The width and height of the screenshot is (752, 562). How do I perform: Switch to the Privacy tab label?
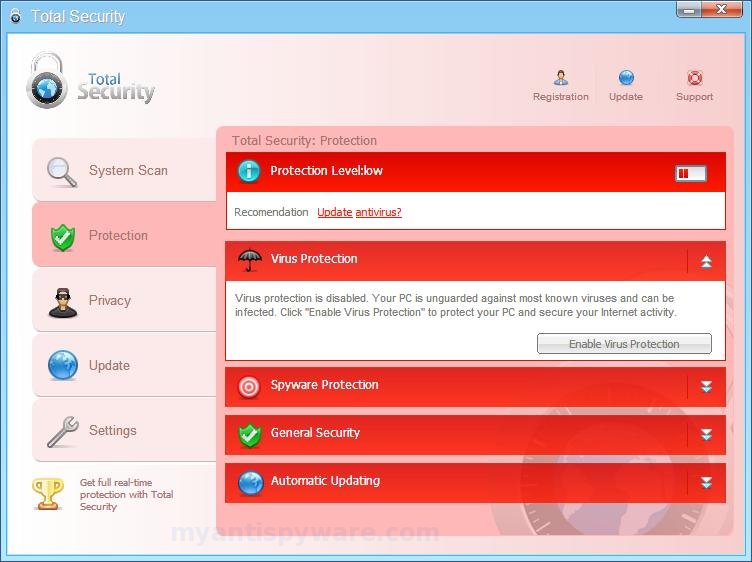(109, 301)
